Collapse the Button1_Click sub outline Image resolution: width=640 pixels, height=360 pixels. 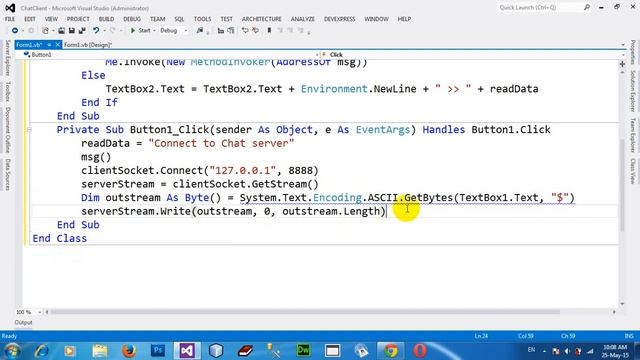click(29, 130)
